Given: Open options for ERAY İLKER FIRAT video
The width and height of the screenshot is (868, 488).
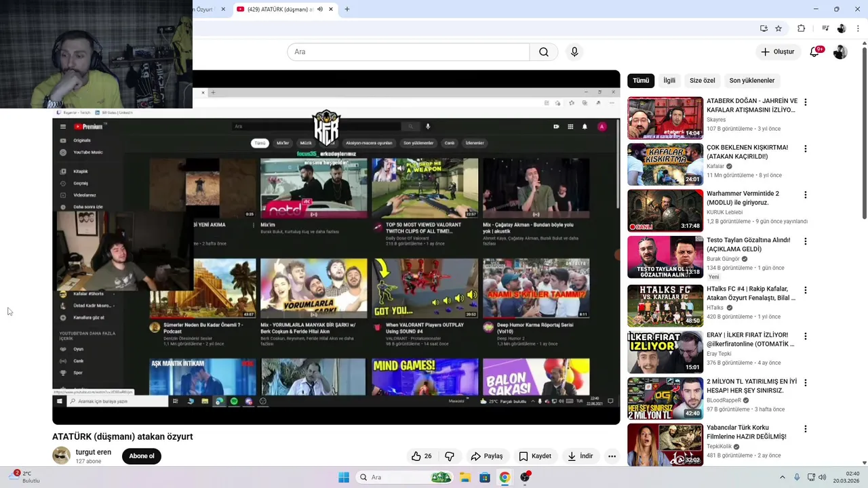Looking at the screenshot, I should tap(805, 336).
